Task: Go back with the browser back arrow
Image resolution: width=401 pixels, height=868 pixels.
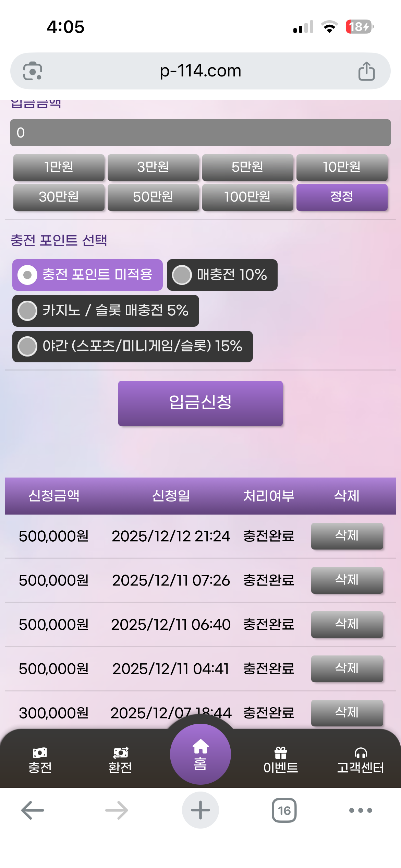Action: 33,810
